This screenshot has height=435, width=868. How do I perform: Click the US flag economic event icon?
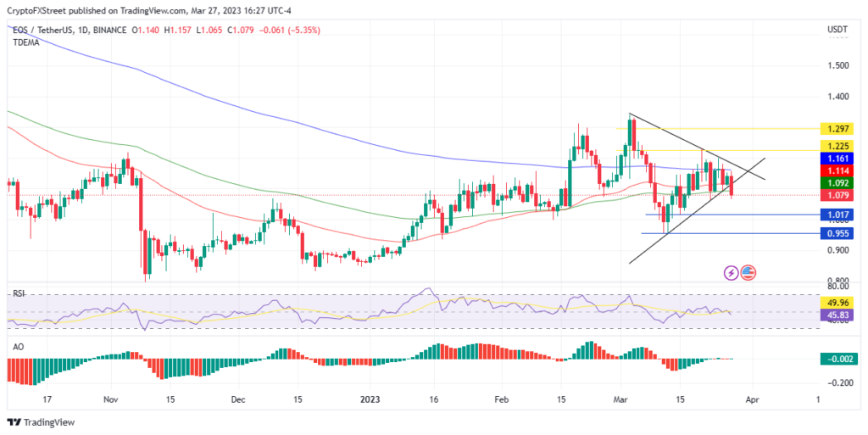748,272
